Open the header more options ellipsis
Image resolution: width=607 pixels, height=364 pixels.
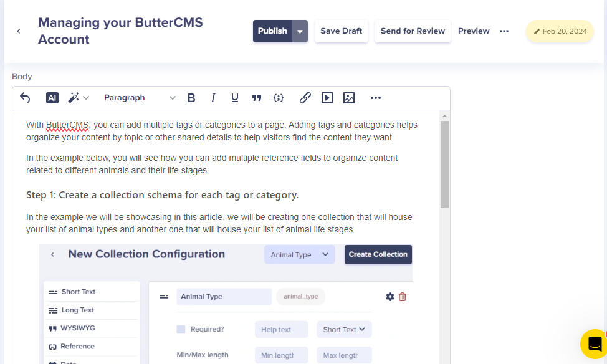[x=504, y=31]
